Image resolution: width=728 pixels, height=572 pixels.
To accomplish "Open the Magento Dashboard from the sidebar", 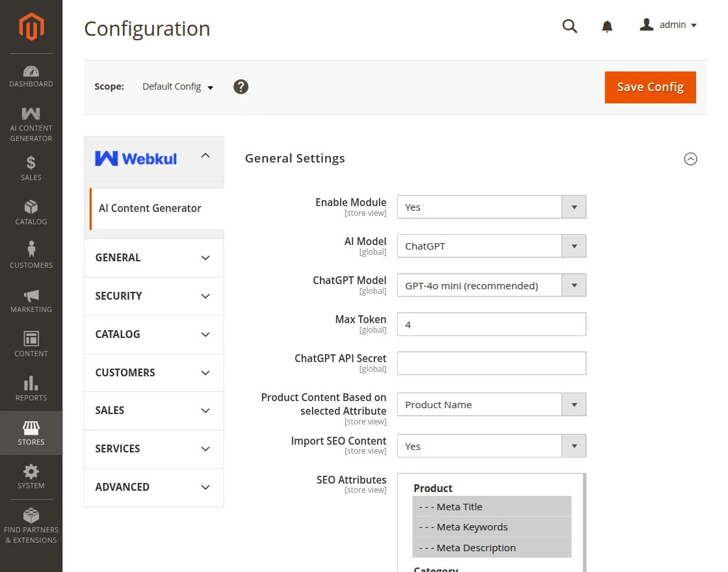I will tap(31, 75).
